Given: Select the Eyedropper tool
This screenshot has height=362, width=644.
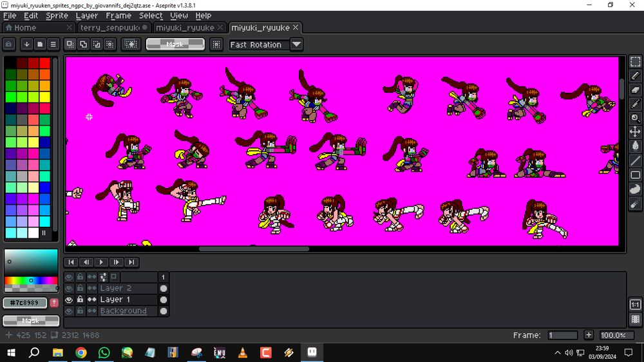Looking at the screenshot, I should point(635,104).
